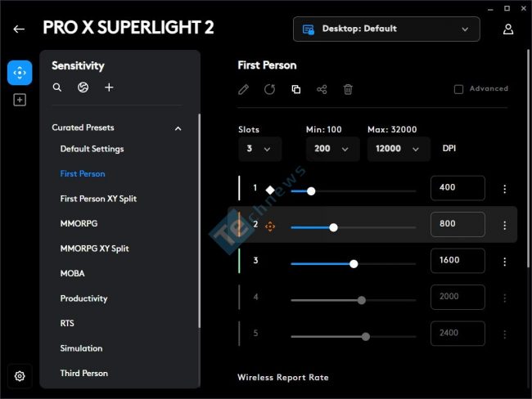The width and height of the screenshot is (532, 399).
Task: Pick the Simulation preset
Action: (81, 348)
